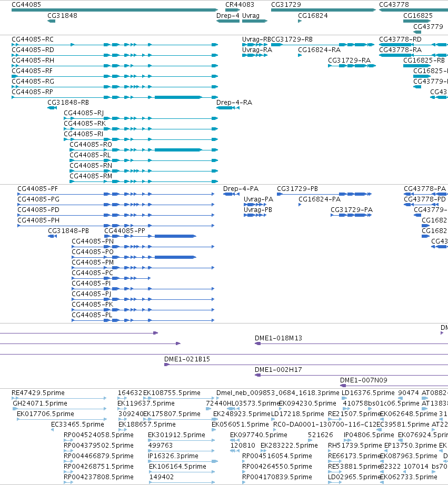448x485 pixels.
Task: Click transcript CG44085-RM label
Action: 91,176
